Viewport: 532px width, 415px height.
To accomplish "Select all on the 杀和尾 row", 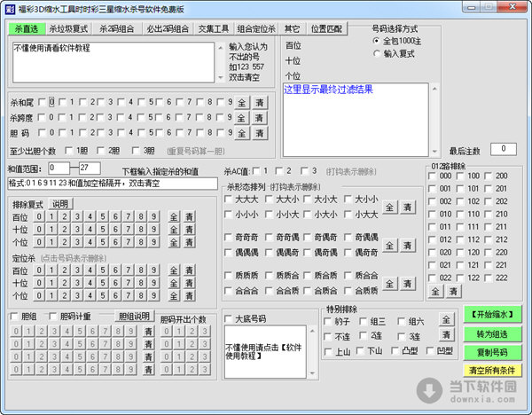I will 241,102.
